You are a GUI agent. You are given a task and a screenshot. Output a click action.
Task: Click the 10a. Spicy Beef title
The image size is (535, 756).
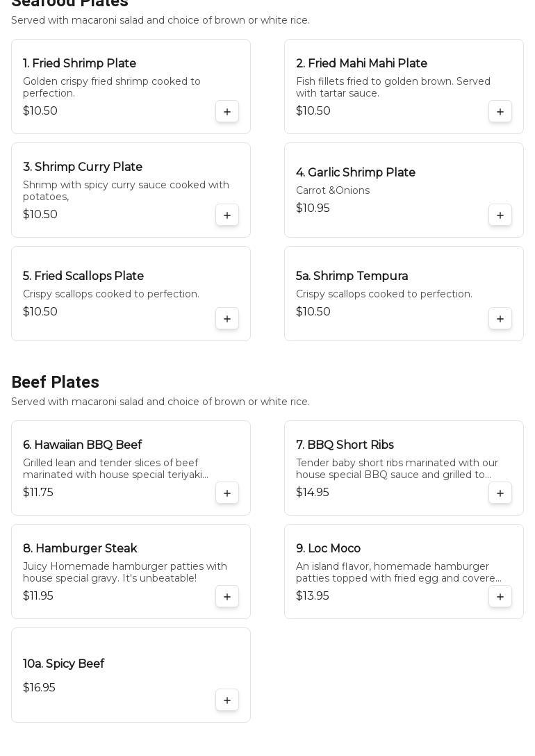tap(63, 664)
